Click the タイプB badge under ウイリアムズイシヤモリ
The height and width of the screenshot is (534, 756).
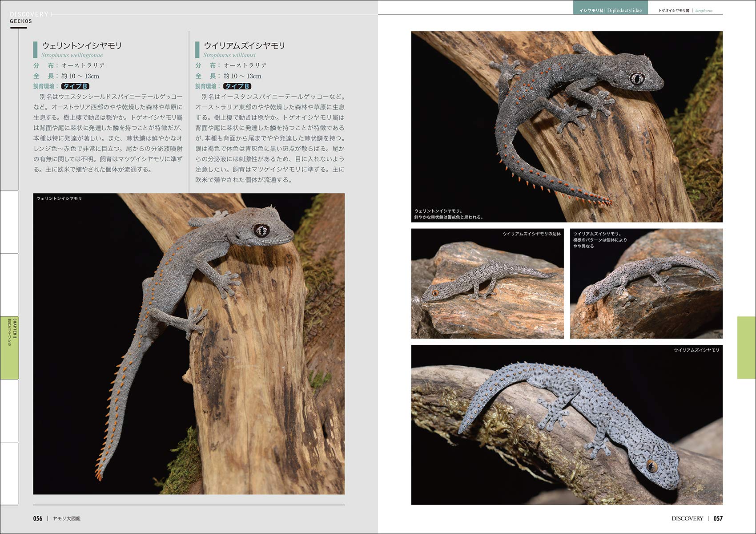click(237, 86)
